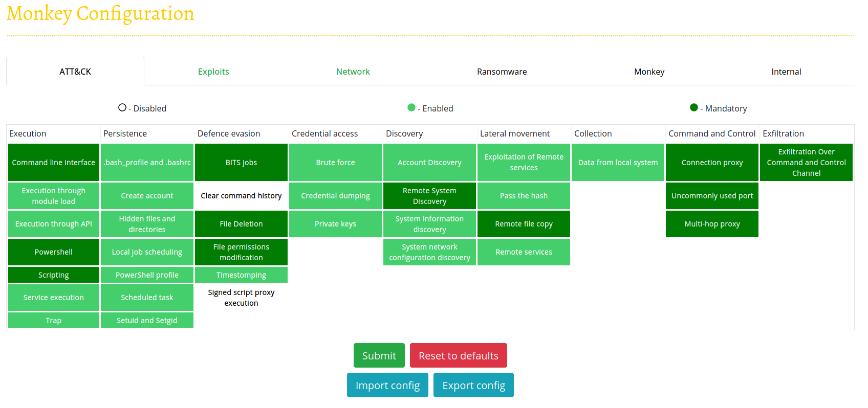Toggle Hidden files and directories

147,224
